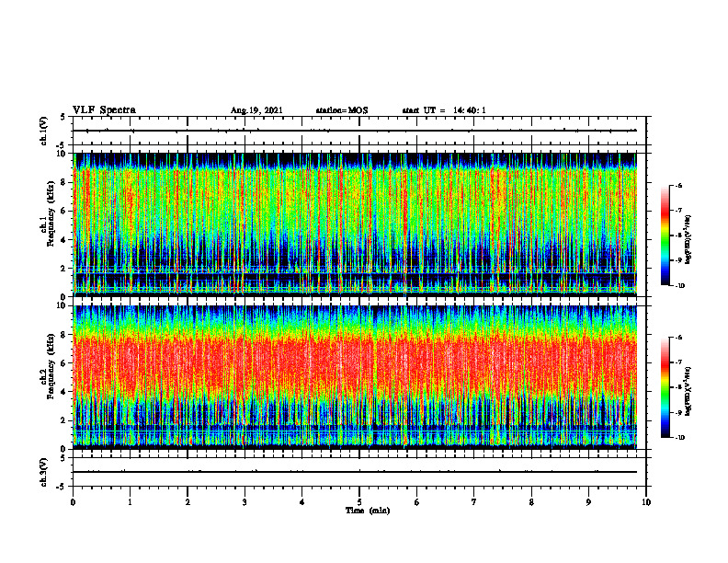This screenshot has height=563, width=728.
Task: Click the "9" tick on the time axis
Action: pyautogui.click(x=588, y=502)
